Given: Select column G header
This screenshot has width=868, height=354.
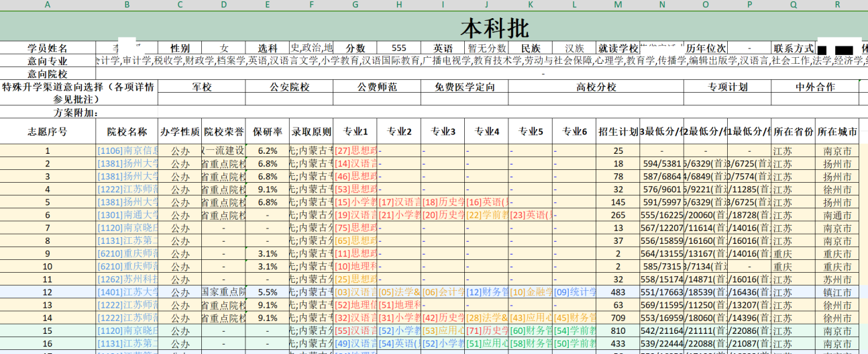Looking at the screenshot, I should (x=355, y=5).
